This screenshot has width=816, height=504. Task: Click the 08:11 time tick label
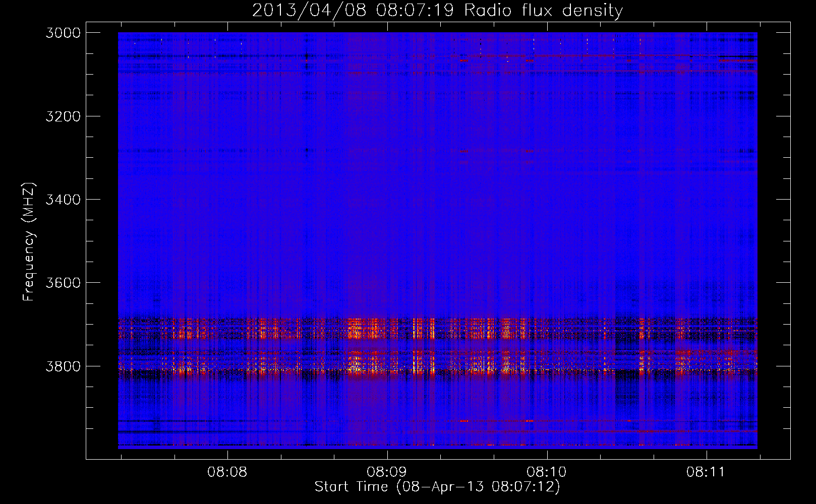706,472
